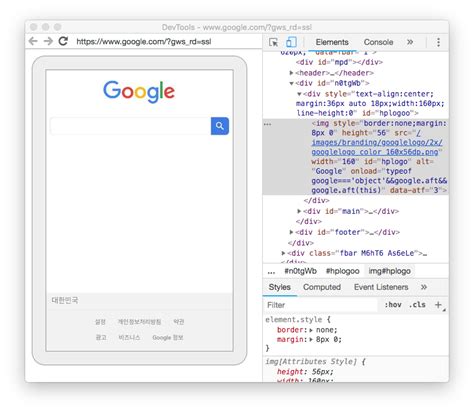474x412 pixels.
Task: Select #hplogoo breadcrumb
Action: (342, 271)
